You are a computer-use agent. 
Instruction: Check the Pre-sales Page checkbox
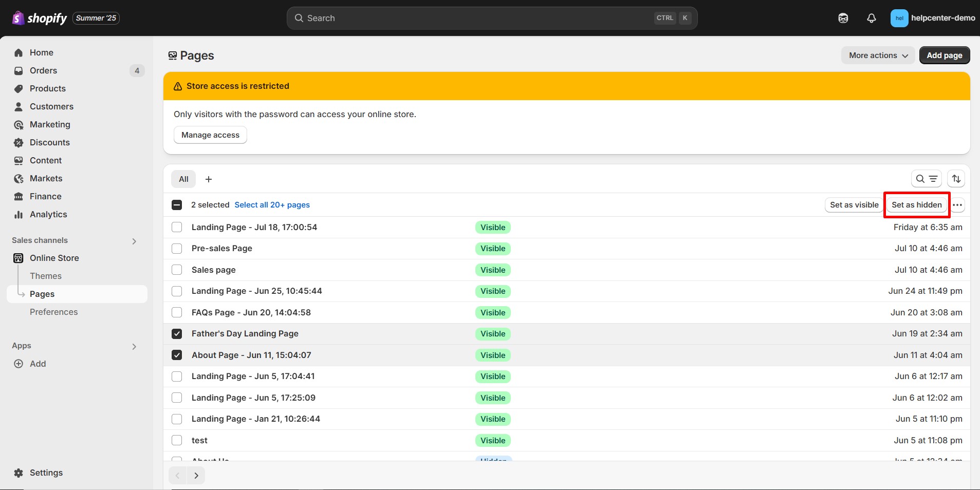pyautogui.click(x=177, y=249)
